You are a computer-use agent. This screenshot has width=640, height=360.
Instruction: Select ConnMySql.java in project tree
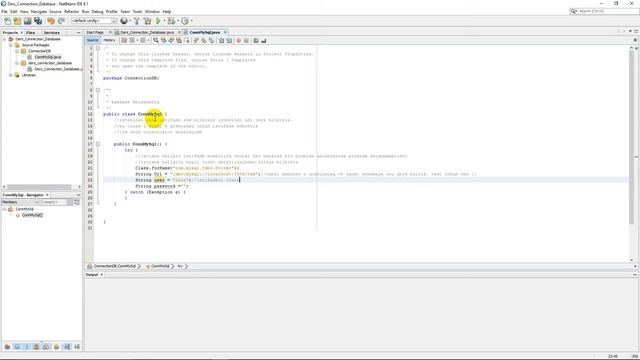[48, 57]
